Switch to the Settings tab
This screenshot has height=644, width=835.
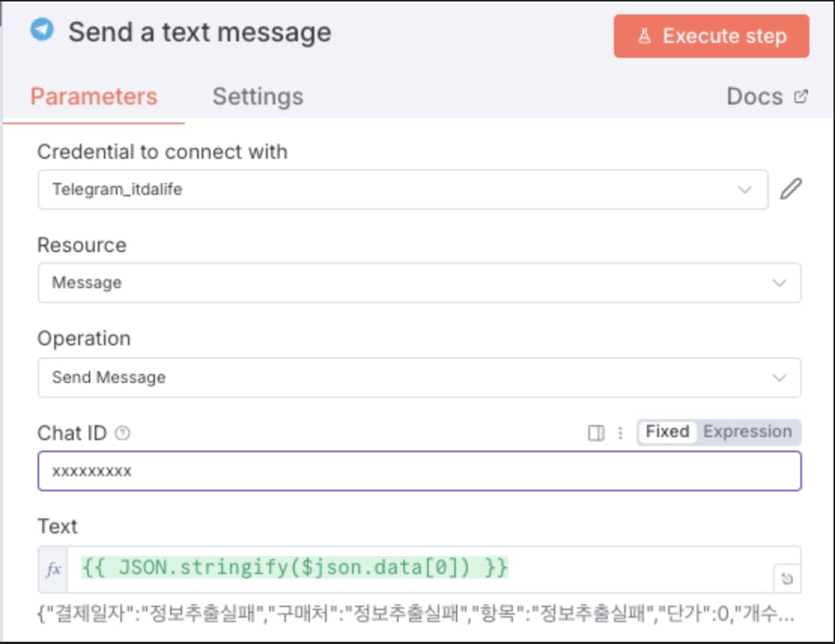pos(257,96)
